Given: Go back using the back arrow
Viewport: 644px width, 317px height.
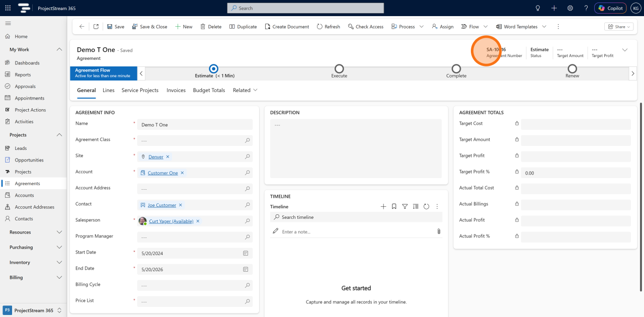Looking at the screenshot, I should [x=82, y=27].
